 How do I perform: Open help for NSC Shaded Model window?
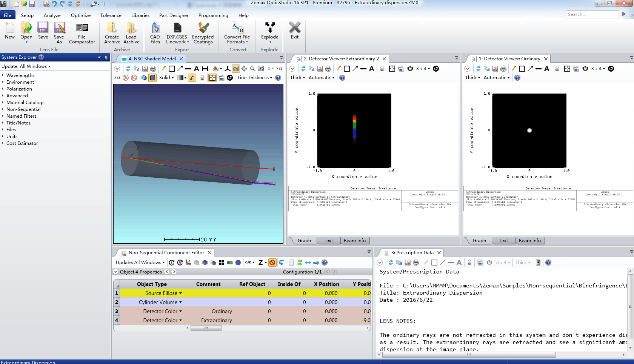click(278, 78)
